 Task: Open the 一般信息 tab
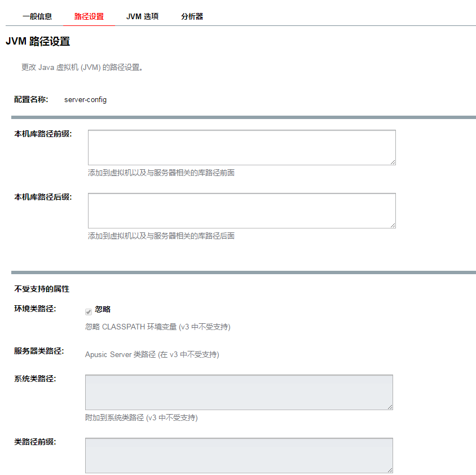coord(37,16)
